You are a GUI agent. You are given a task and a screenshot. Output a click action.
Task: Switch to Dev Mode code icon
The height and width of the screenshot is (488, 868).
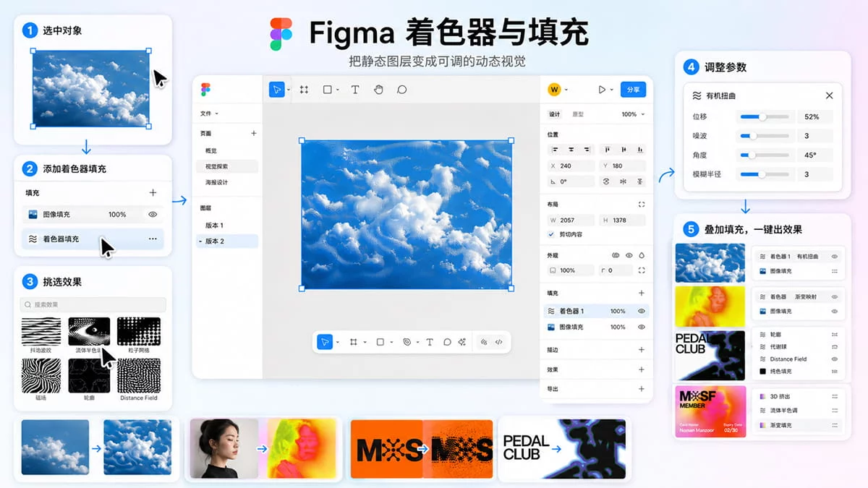(x=499, y=342)
